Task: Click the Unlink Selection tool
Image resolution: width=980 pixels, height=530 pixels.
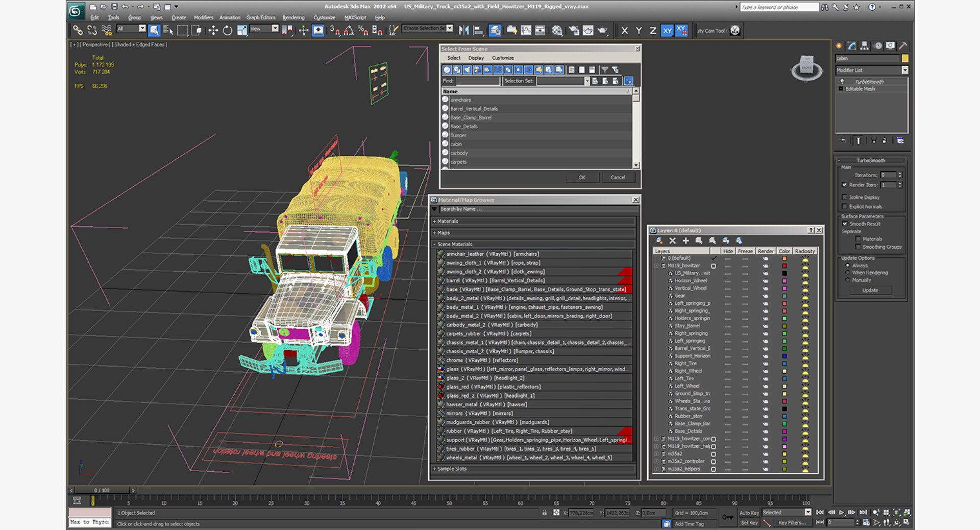Action: (92, 31)
